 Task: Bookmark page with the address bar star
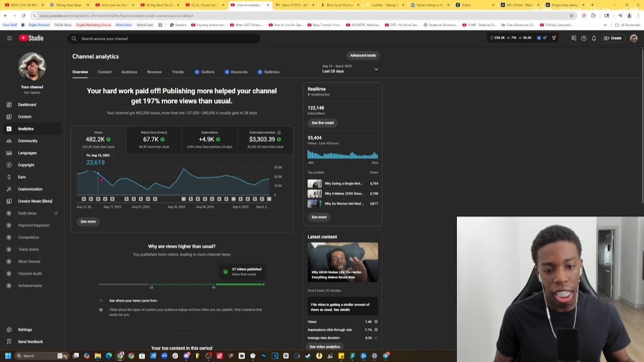click(572, 16)
